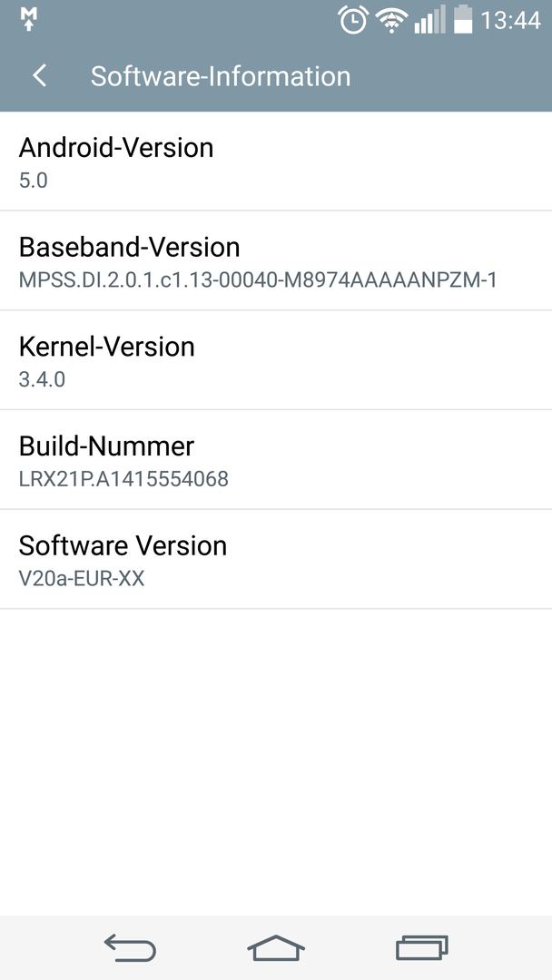The height and width of the screenshot is (980, 552).
Task: Tap the alarm clock status icon
Action: [353, 19]
